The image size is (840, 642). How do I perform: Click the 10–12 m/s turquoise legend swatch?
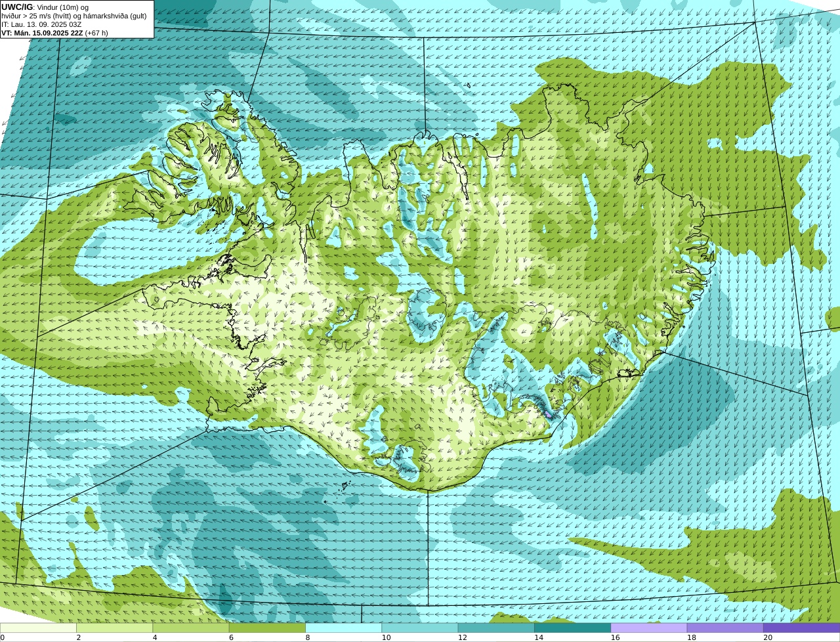click(x=420, y=628)
